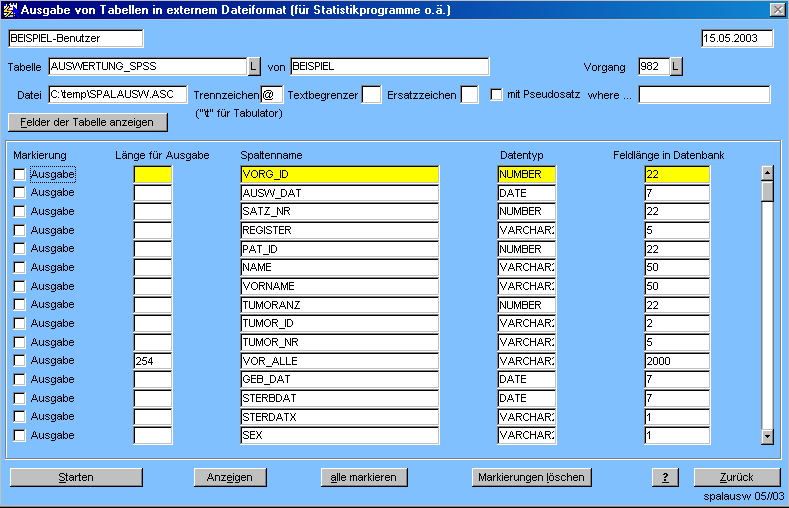Screen dimensions: 789x508
Task: Click the 'L' lookup button next to Vorgang
Action: point(676,67)
